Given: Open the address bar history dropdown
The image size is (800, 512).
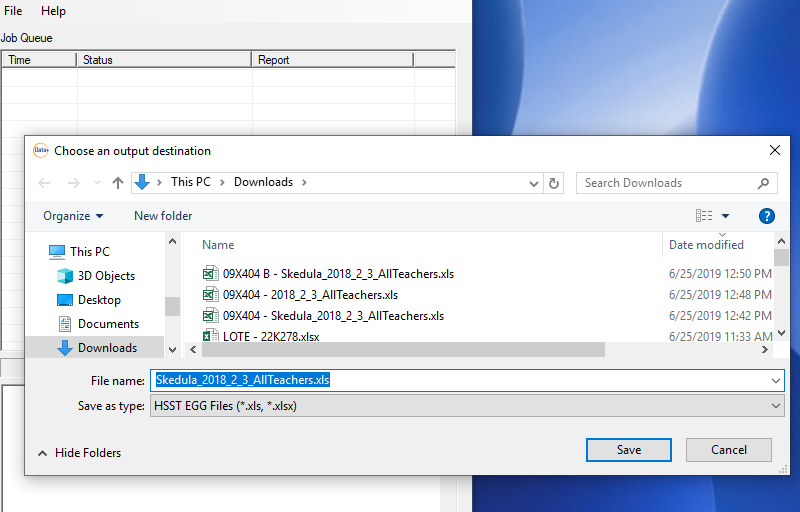Looking at the screenshot, I should (534, 184).
